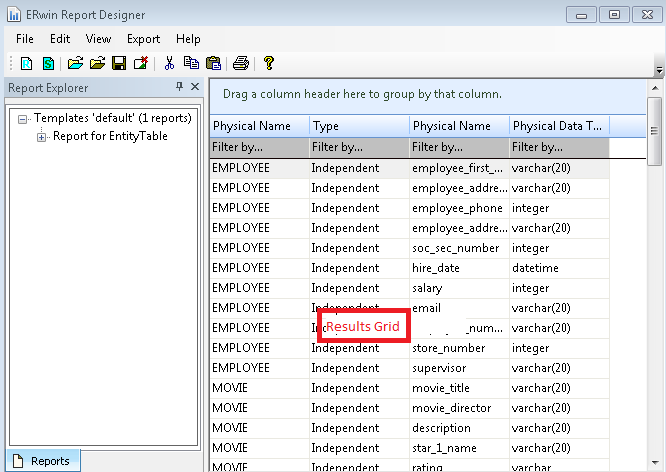Screen dimensions: 666x472
Task: Expand the Report for EntityTable node
Action: (42, 137)
